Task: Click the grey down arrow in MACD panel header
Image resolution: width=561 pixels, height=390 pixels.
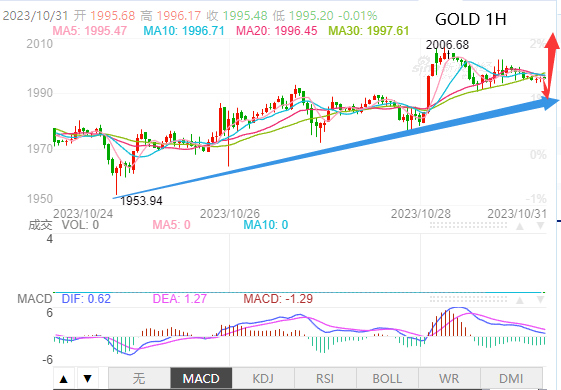Action: click(540, 299)
